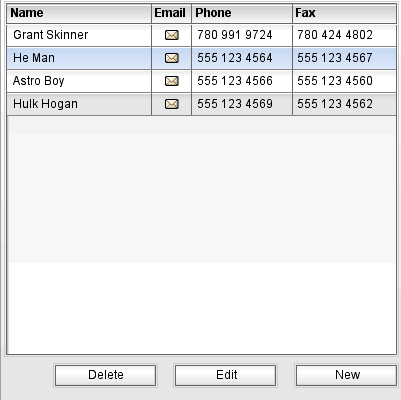Sort by the Fax column header
This screenshot has width=401, height=400.
(x=344, y=13)
